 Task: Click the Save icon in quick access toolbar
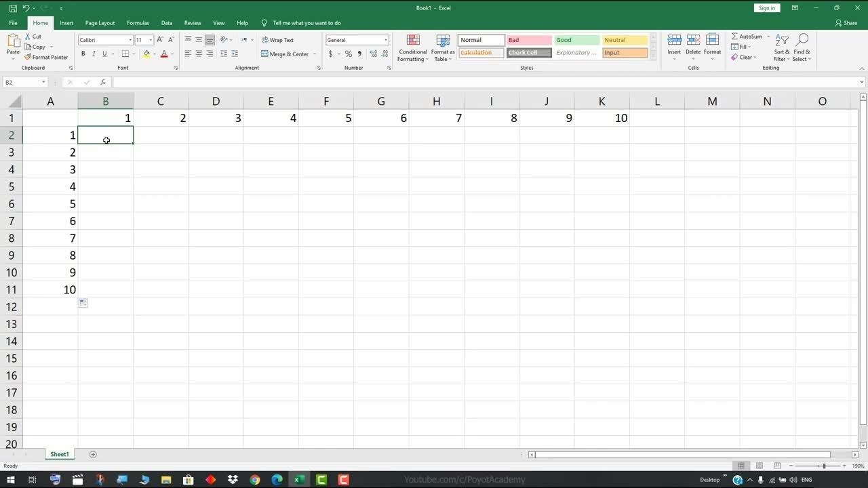click(x=13, y=8)
